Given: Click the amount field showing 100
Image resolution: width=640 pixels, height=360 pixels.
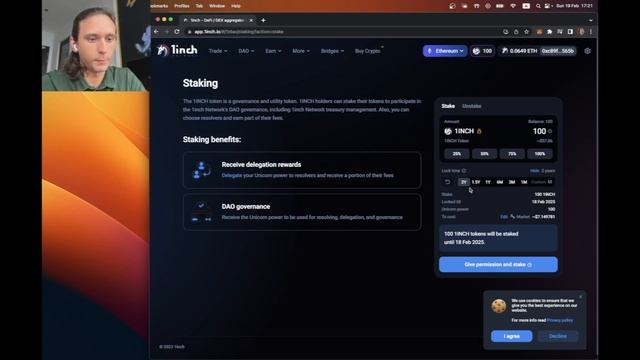Looking at the screenshot, I should 539,131.
